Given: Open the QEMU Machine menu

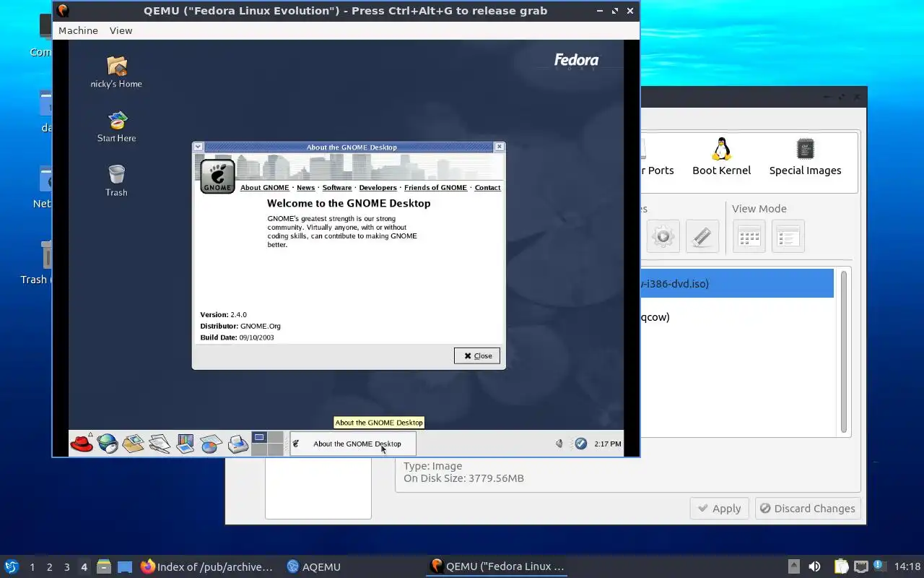Looking at the screenshot, I should pos(78,30).
